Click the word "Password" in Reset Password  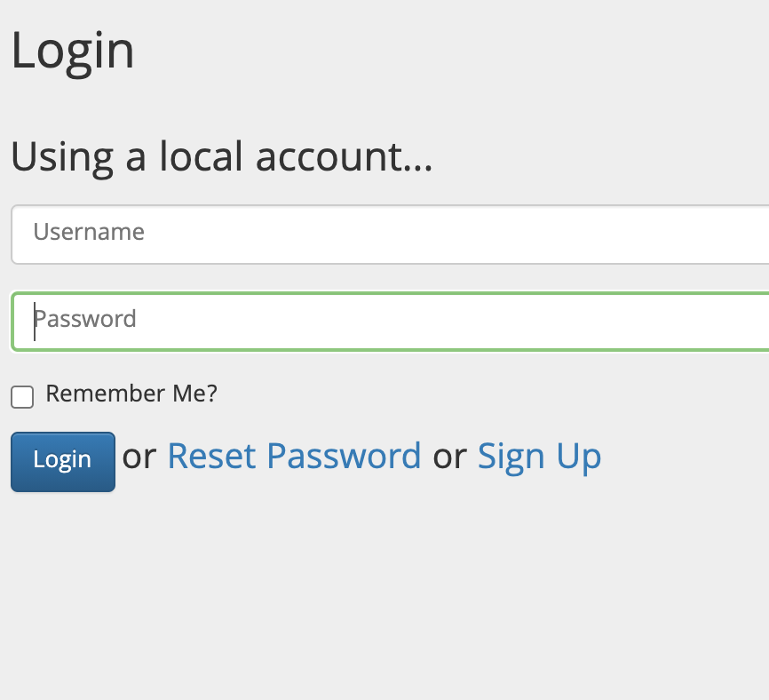click(x=344, y=457)
